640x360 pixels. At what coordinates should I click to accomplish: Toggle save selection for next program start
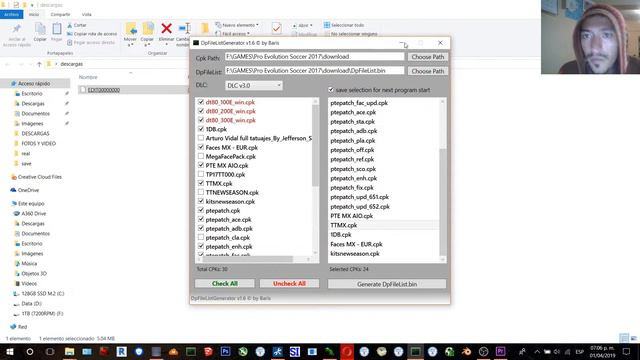coord(331,90)
